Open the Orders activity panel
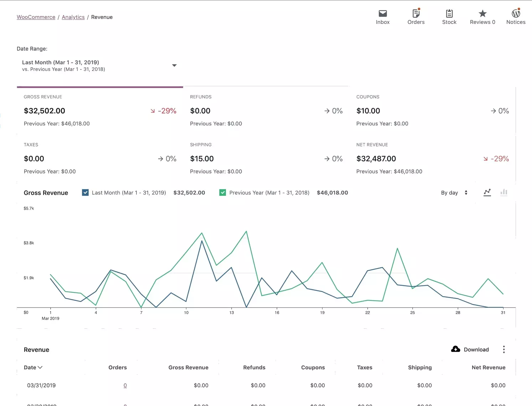 click(x=416, y=17)
